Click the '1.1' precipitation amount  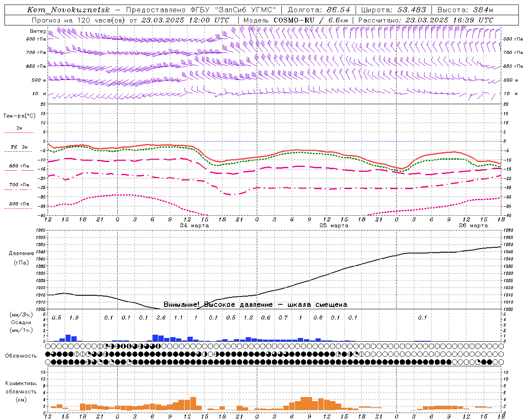coord(178,317)
